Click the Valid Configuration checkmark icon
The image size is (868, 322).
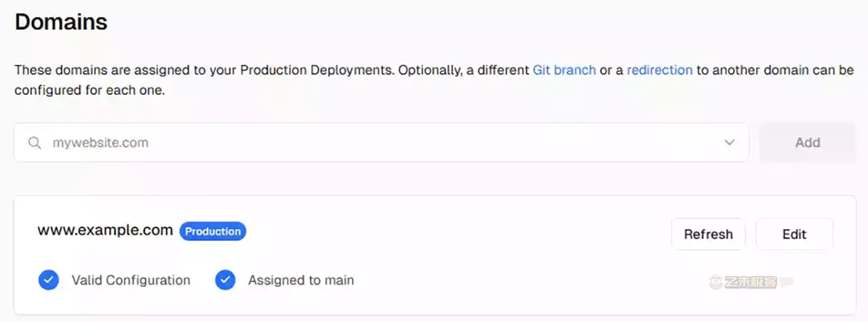[49, 280]
